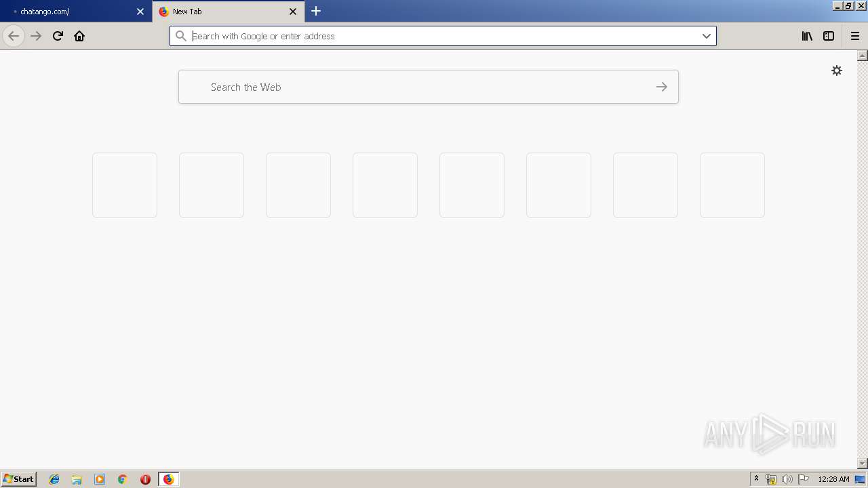Open the 12:28 AM clock
The height and width of the screenshot is (488, 868).
click(x=833, y=479)
